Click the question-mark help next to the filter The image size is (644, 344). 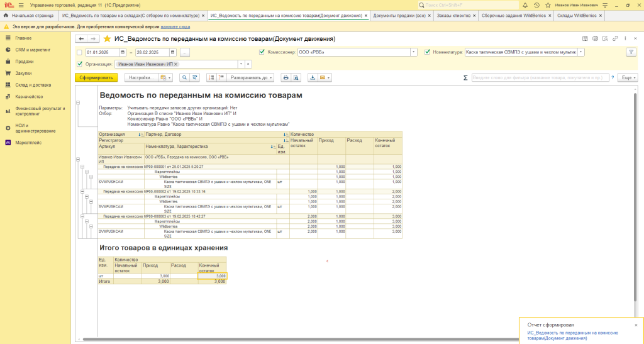[x=613, y=77]
